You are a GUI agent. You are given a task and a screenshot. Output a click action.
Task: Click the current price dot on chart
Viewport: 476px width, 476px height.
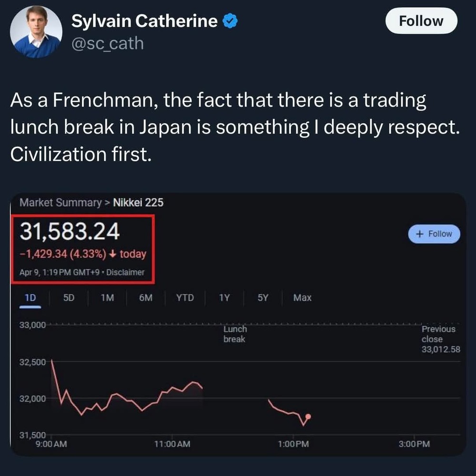(x=308, y=416)
